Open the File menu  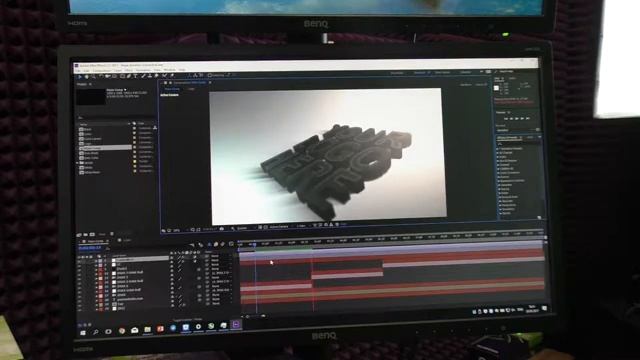tap(78, 70)
